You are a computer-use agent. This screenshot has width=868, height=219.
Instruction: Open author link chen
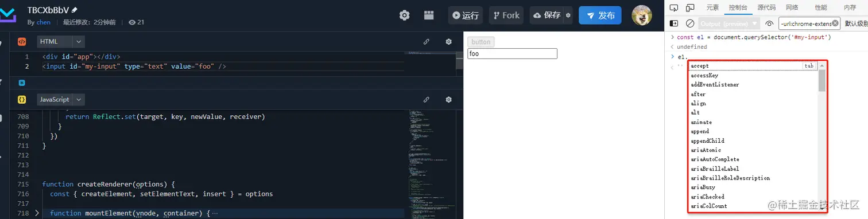(x=44, y=22)
